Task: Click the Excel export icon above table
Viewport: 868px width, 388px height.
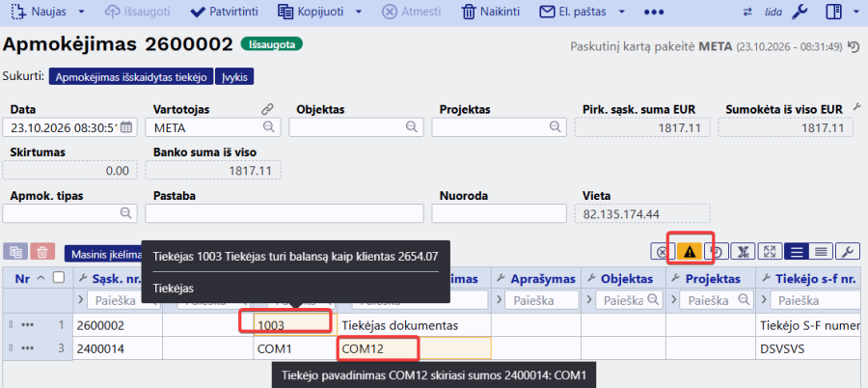Action: tap(743, 252)
